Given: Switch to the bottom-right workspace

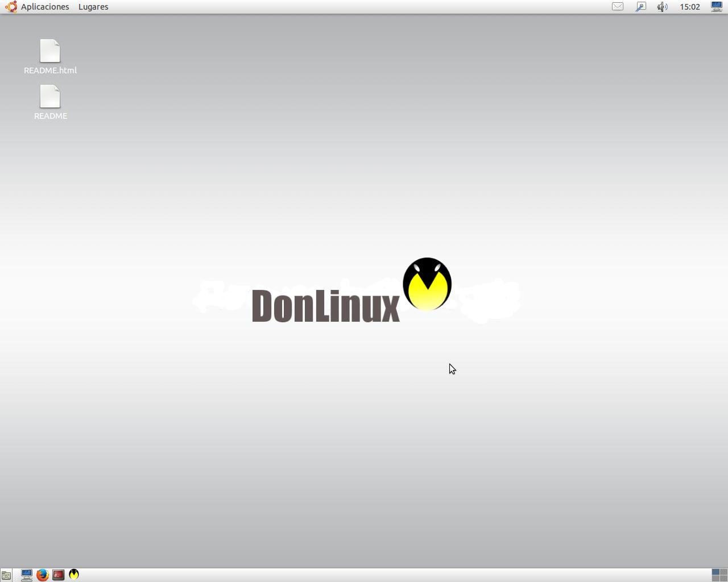Looking at the screenshot, I should click(723, 578).
